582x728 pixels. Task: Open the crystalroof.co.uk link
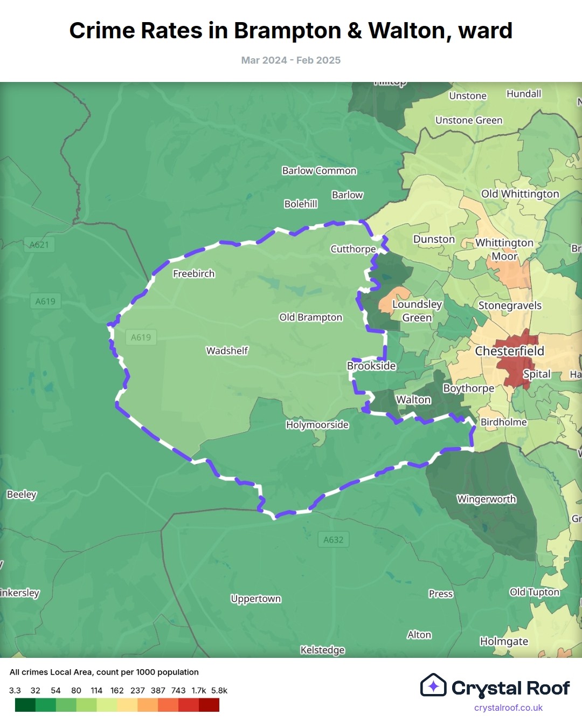pyautogui.click(x=508, y=708)
